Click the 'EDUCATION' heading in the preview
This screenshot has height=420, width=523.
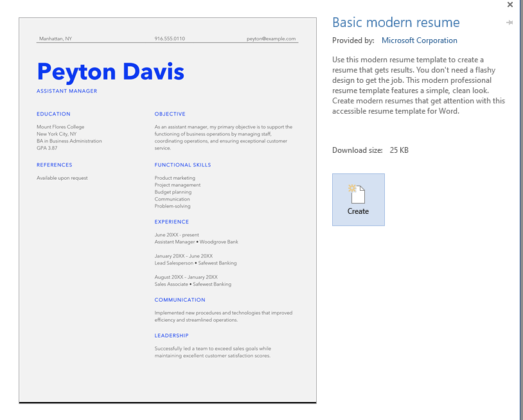coord(53,114)
